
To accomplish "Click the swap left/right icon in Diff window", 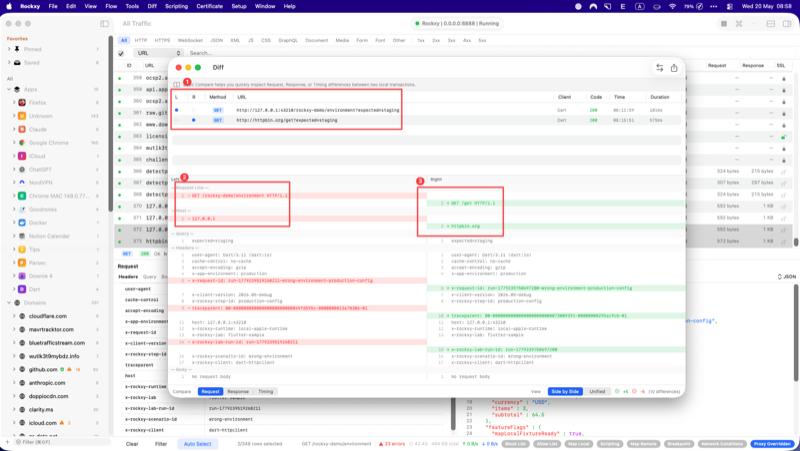I will tap(659, 68).
